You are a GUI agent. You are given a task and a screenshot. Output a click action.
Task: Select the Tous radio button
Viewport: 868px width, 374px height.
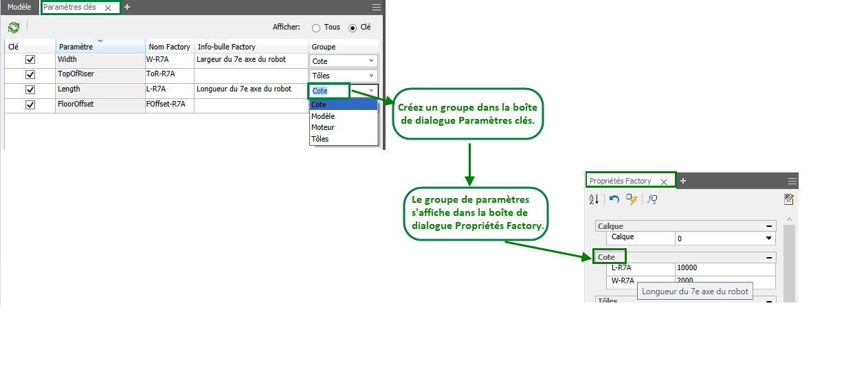pyautogui.click(x=316, y=28)
